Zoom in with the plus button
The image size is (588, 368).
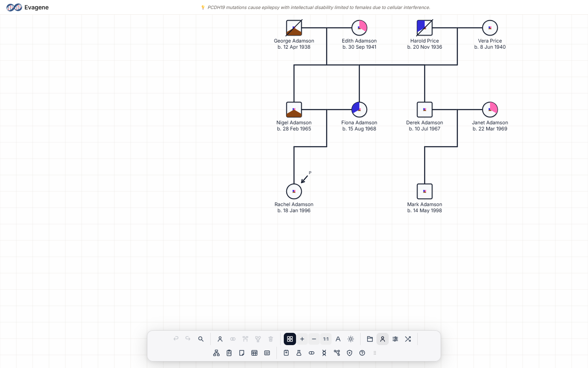(302, 339)
